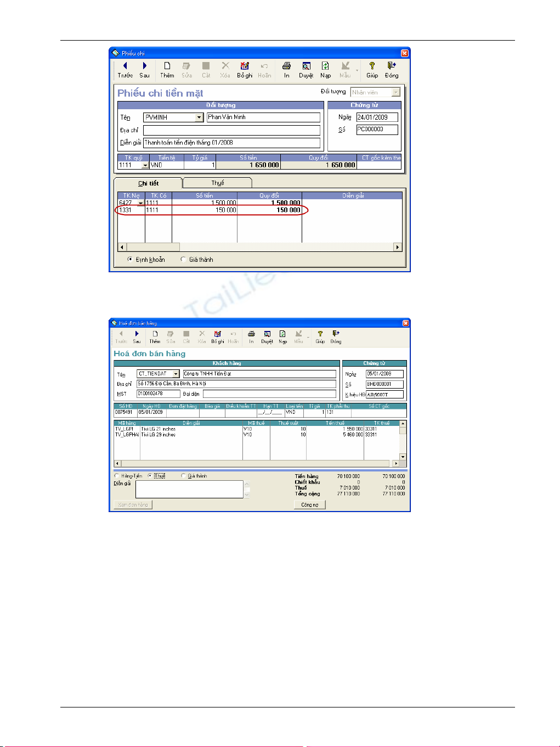Select Giá thành radio in Phiếu chi window
The image size is (560, 747).
tap(183, 259)
